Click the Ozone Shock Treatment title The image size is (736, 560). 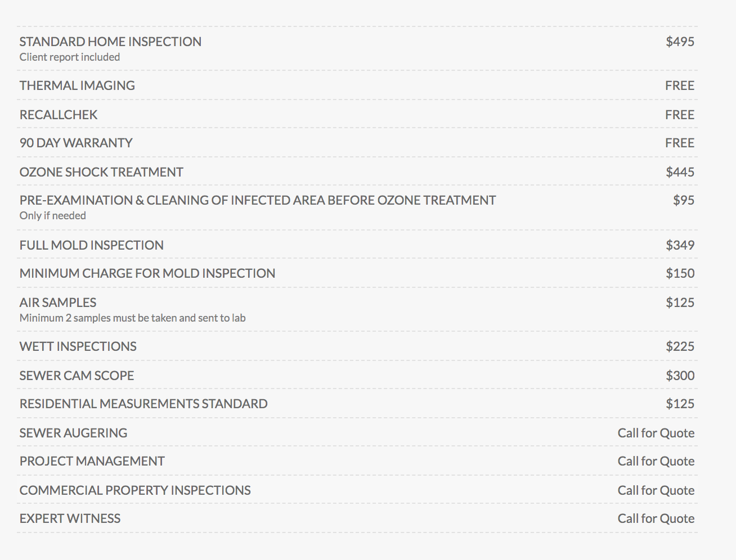tap(101, 172)
